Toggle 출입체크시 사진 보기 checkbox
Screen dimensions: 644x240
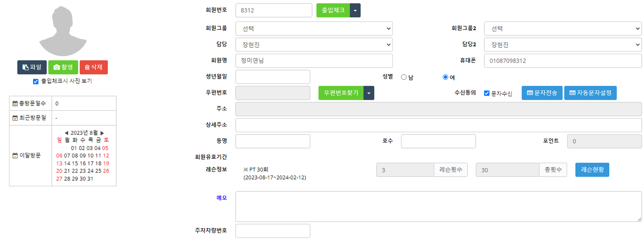click(36, 81)
